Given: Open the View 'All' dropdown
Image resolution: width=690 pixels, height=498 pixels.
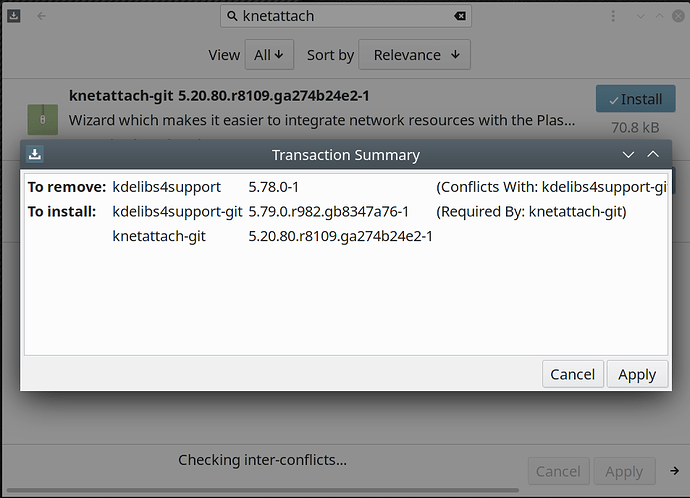Looking at the screenshot, I should click(269, 55).
